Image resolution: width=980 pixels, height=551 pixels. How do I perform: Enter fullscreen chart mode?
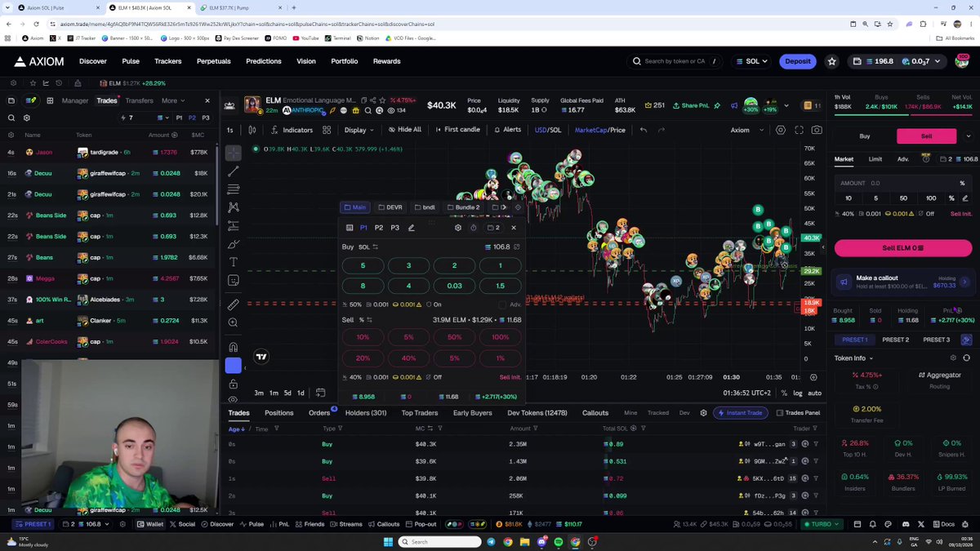click(x=799, y=130)
